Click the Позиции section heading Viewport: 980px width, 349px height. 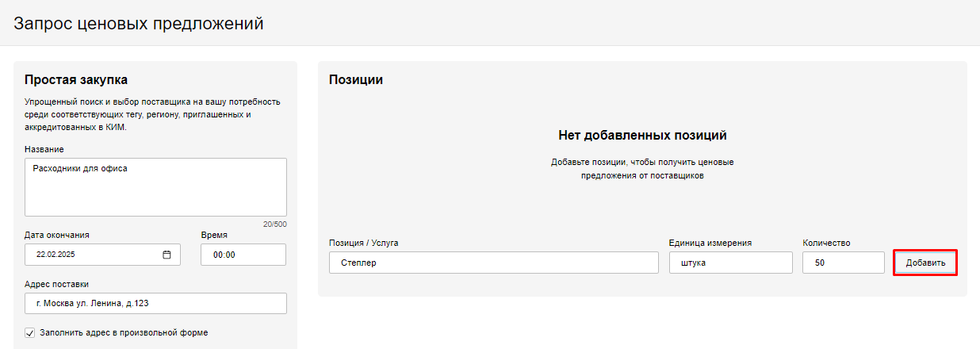[x=356, y=79]
